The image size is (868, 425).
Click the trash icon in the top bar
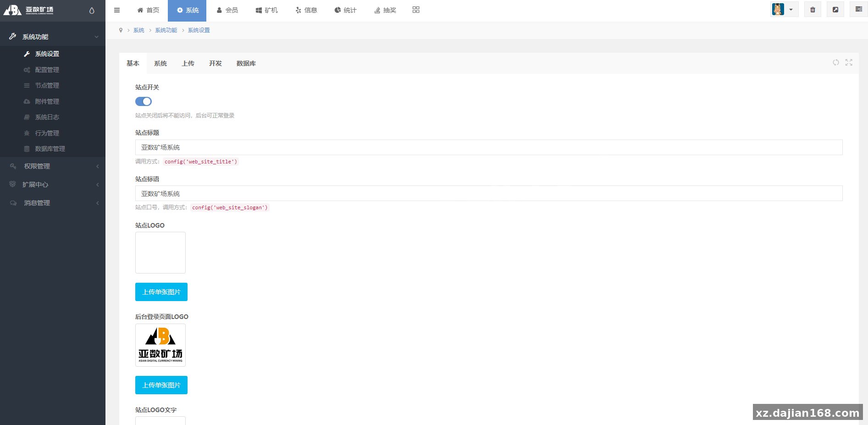coord(813,10)
